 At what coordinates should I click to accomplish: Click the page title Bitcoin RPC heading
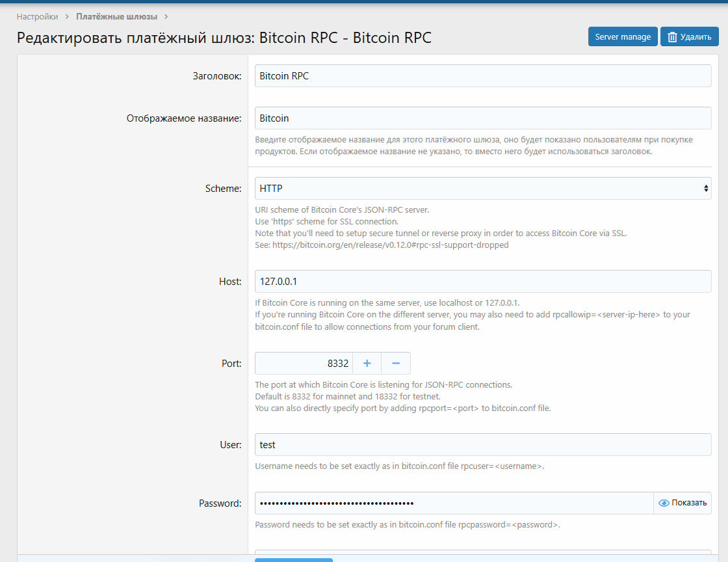[x=224, y=38]
